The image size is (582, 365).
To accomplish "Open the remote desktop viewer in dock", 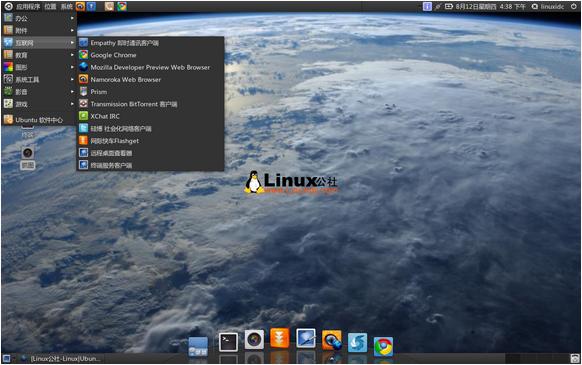I will tap(306, 338).
